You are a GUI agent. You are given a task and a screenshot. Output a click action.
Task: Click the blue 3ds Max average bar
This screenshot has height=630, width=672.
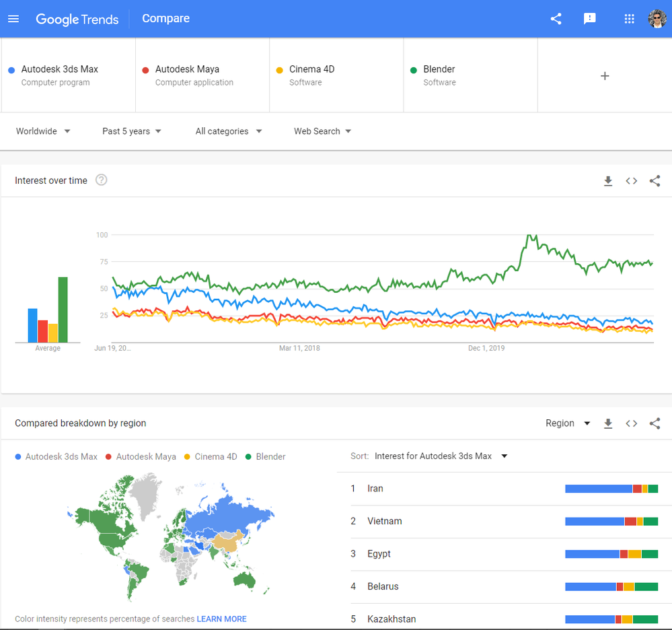[32, 325]
